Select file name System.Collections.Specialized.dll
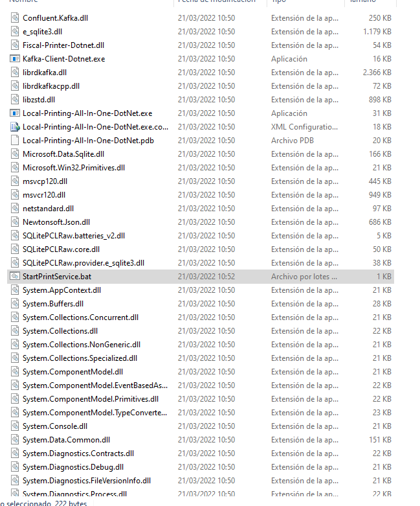 coord(80,358)
